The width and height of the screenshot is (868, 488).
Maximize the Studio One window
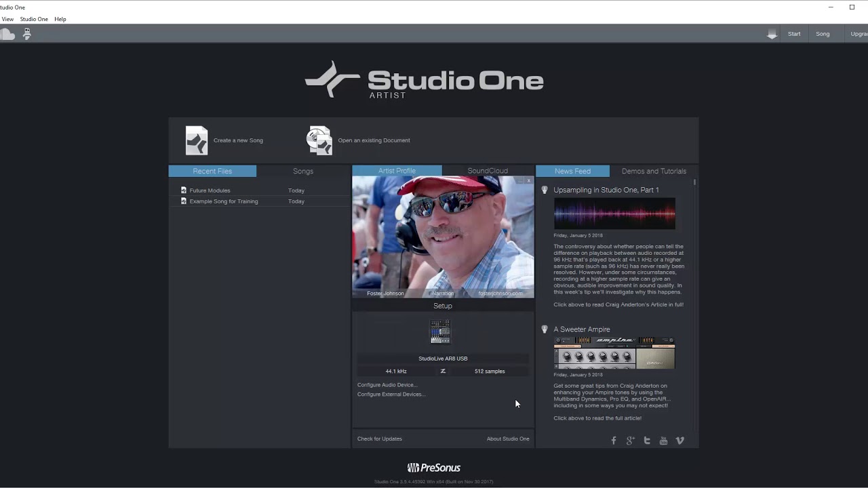[x=852, y=7]
